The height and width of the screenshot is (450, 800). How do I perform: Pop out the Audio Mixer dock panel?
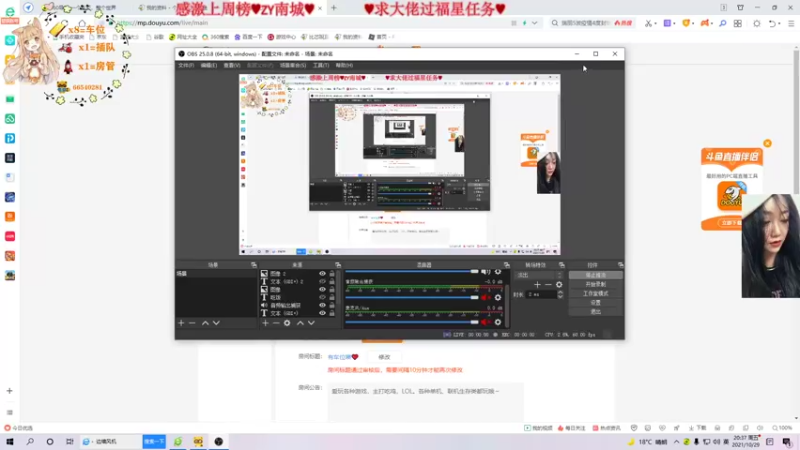point(507,265)
